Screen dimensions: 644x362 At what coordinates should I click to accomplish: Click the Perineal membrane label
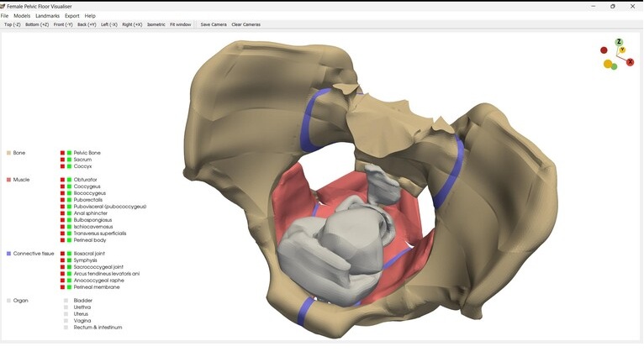[97, 287]
